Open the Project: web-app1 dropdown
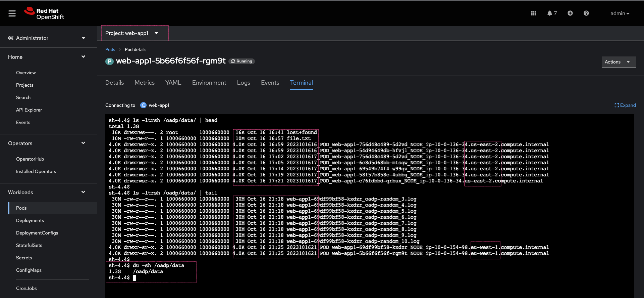 pyautogui.click(x=132, y=33)
